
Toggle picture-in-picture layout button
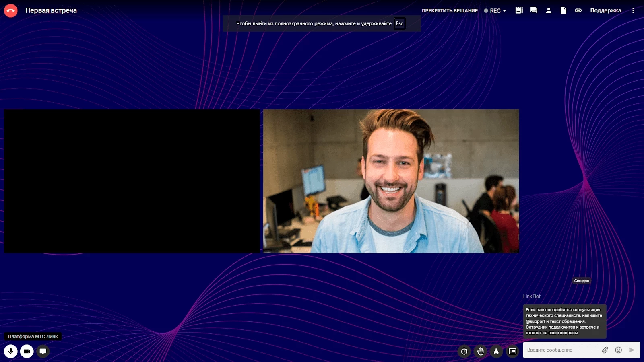click(512, 351)
